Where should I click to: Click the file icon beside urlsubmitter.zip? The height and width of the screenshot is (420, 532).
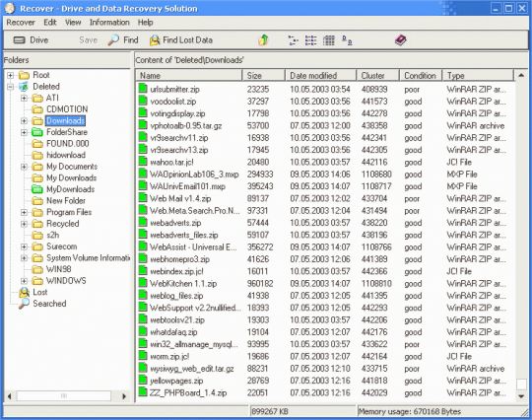click(143, 89)
